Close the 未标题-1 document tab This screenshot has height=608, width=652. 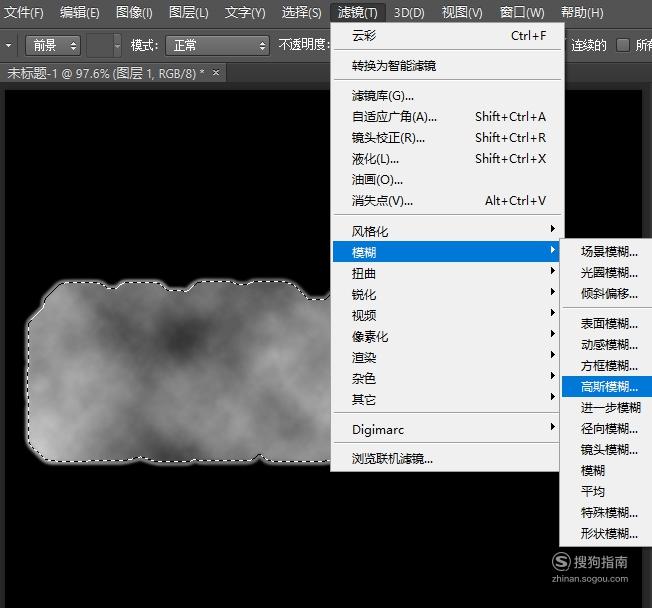(x=215, y=72)
